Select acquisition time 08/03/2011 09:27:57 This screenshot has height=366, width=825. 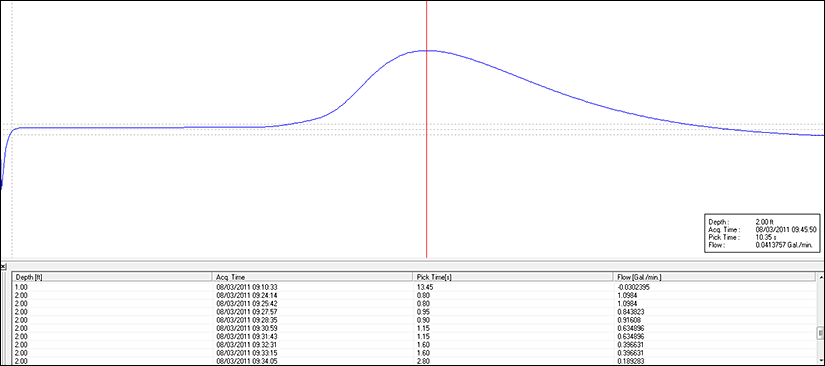pos(247,312)
